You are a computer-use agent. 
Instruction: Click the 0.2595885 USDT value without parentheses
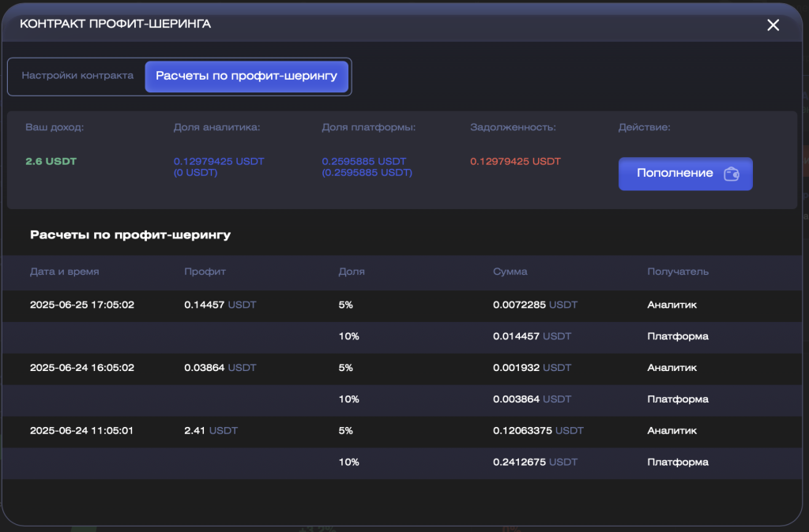pyautogui.click(x=363, y=161)
